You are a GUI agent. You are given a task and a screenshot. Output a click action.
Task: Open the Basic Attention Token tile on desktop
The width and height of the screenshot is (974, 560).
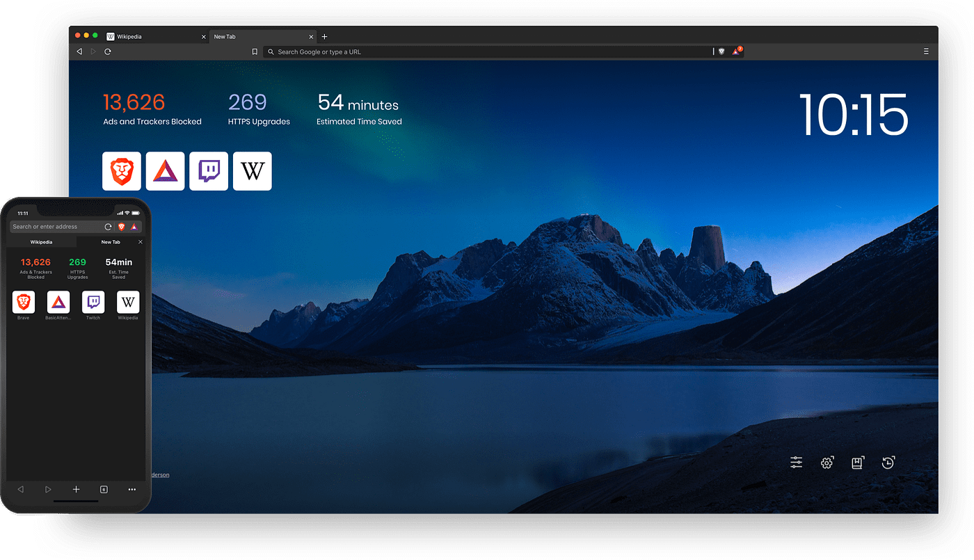pyautogui.click(x=166, y=171)
